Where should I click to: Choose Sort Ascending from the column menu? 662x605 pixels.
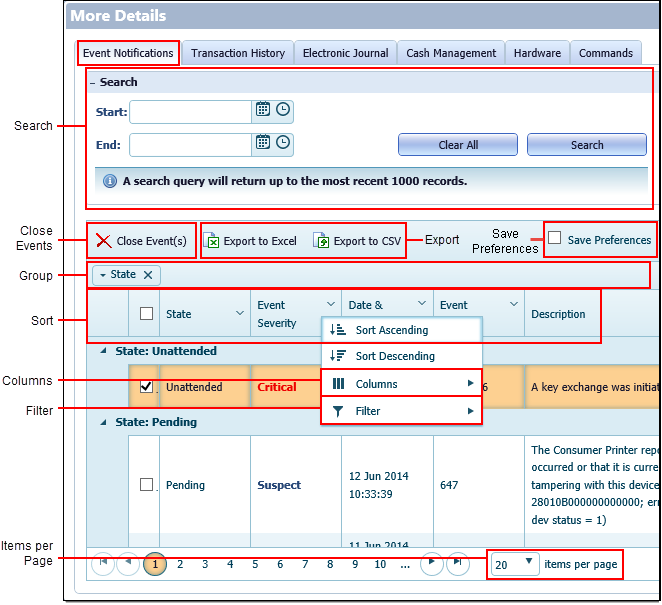(x=402, y=330)
